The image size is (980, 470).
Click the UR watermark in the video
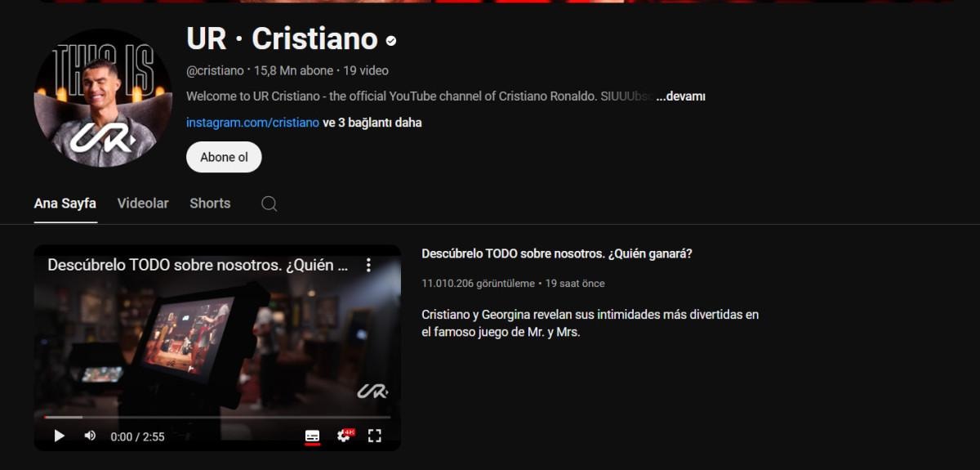click(372, 392)
